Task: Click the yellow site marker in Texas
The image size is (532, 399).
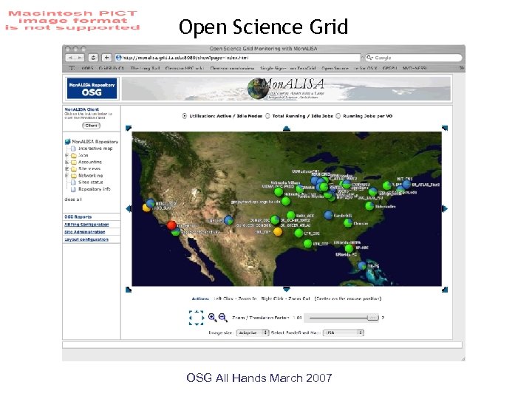Action: (278, 231)
